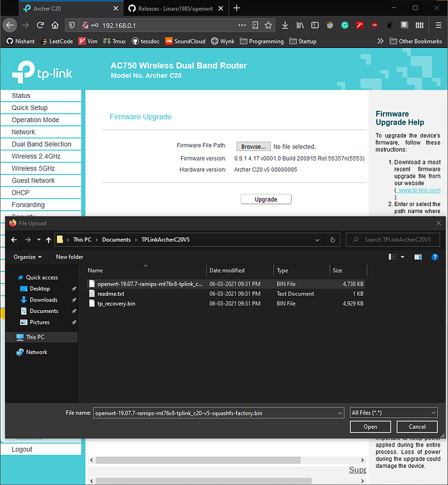The width and height of the screenshot is (448, 485).
Task: Click the Upgrade button
Action: pos(266,199)
